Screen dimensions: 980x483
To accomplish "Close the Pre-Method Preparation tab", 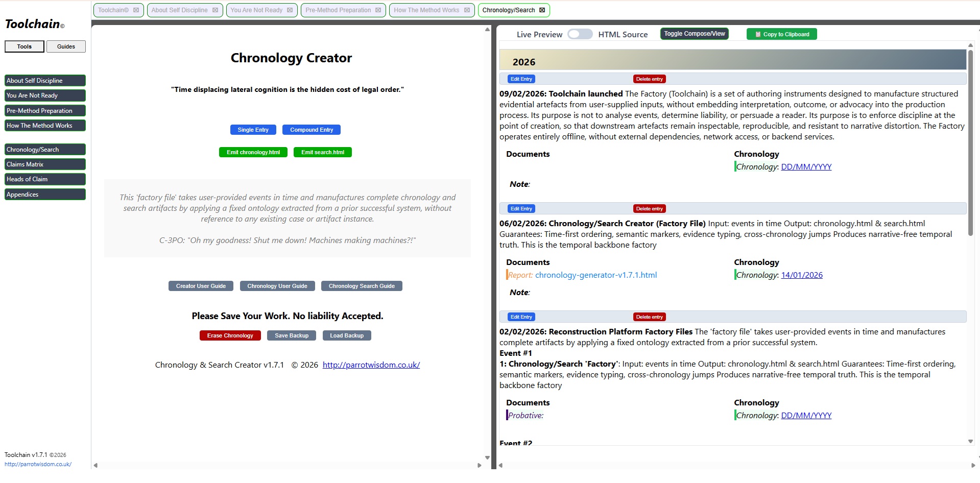I will tap(378, 10).
